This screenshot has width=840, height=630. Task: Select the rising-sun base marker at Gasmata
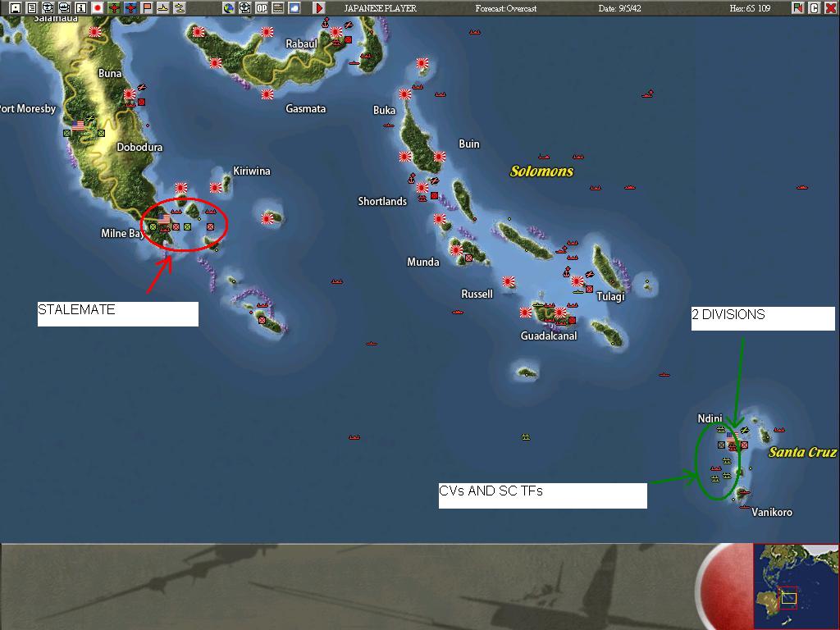(x=267, y=94)
